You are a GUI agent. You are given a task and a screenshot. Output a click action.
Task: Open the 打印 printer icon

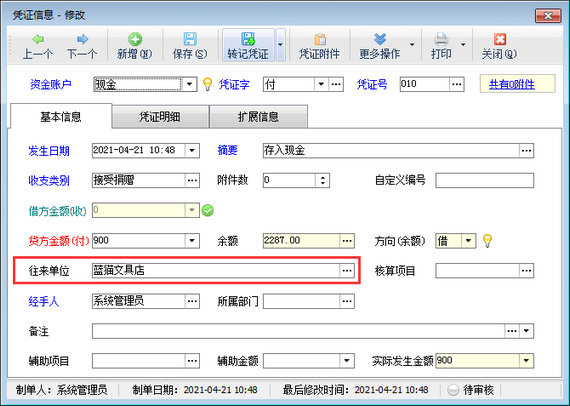coord(441,39)
